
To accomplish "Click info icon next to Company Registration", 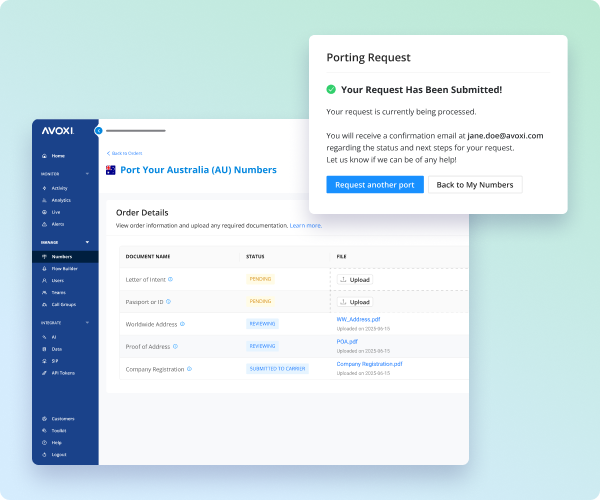I will tap(189, 369).
